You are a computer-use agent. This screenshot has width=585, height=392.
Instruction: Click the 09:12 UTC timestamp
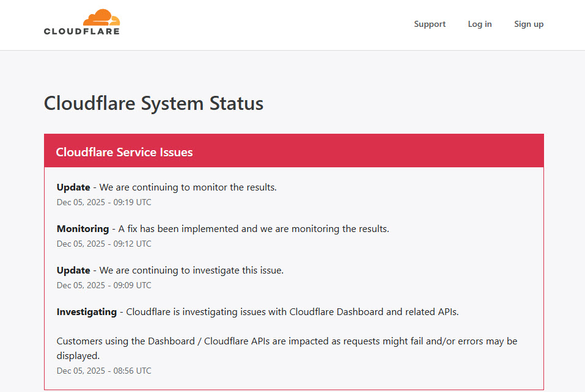pyautogui.click(x=104, y=243)
